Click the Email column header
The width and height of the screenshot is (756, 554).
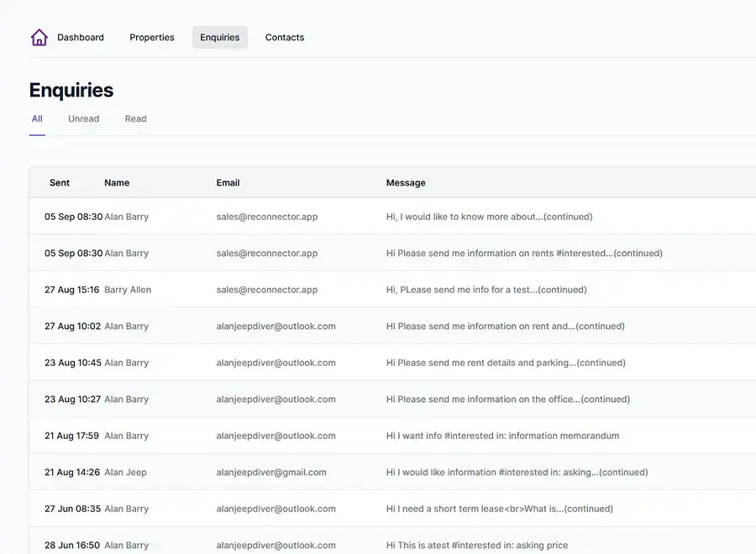(228, 183)
